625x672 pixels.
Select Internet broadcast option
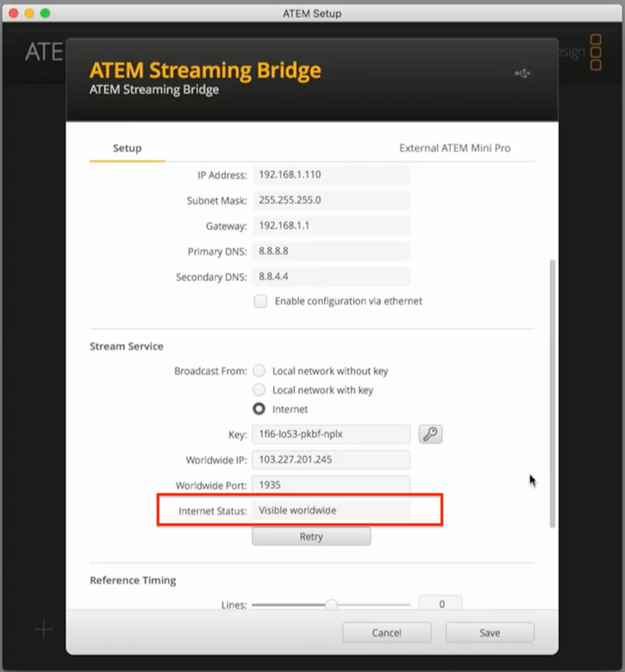(259, 409)
